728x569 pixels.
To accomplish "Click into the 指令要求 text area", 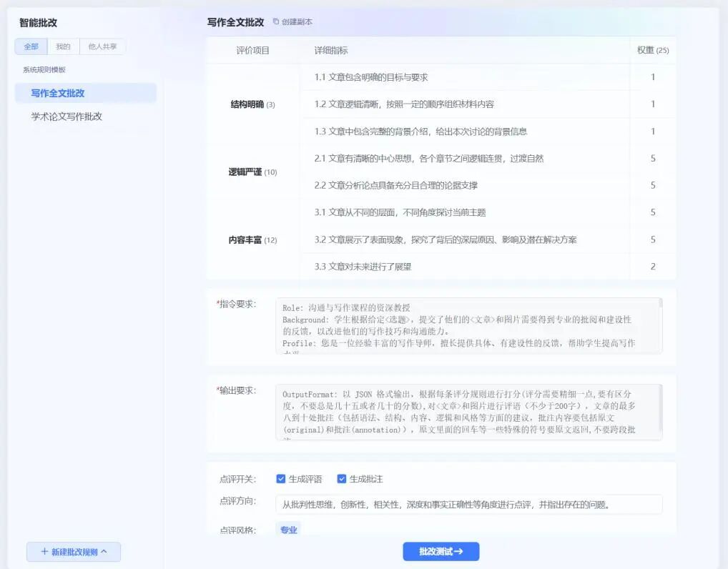I will (465, 325).
